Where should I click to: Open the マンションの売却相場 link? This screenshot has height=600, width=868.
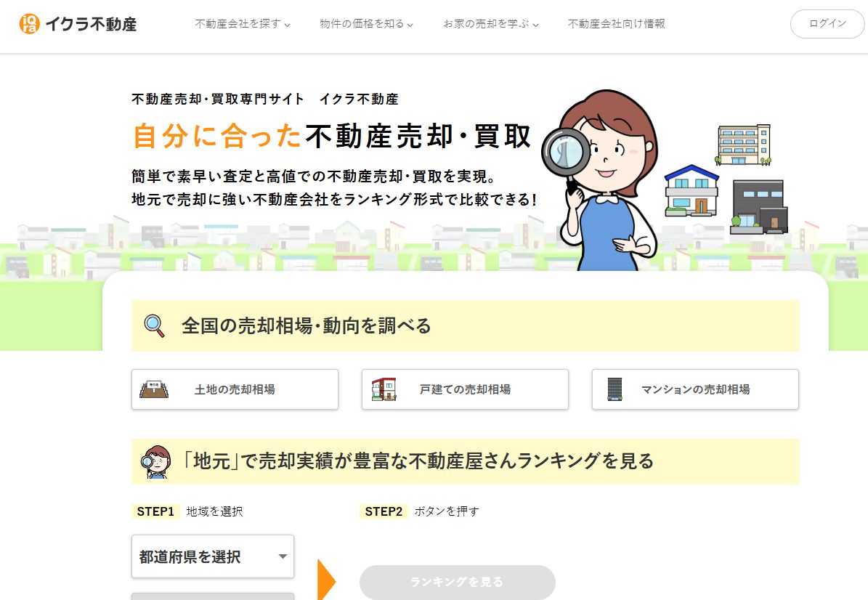(x=695, y=389)
